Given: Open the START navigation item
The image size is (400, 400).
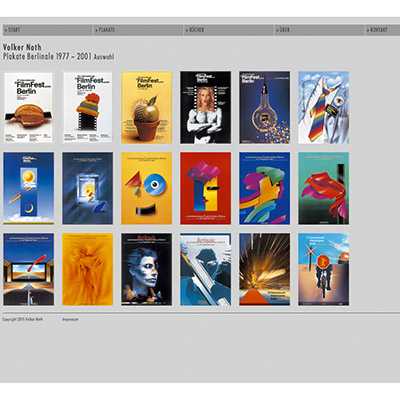Looking at the screenshot, I should click(x=47, y=30).
